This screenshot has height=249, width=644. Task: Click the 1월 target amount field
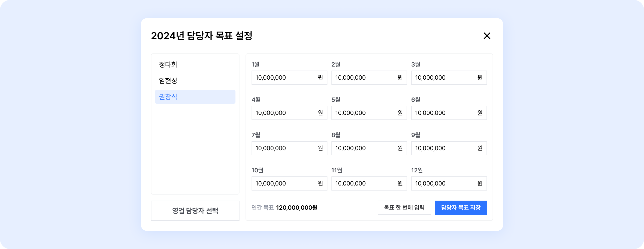pyautogui.click(x=284, y=78)
